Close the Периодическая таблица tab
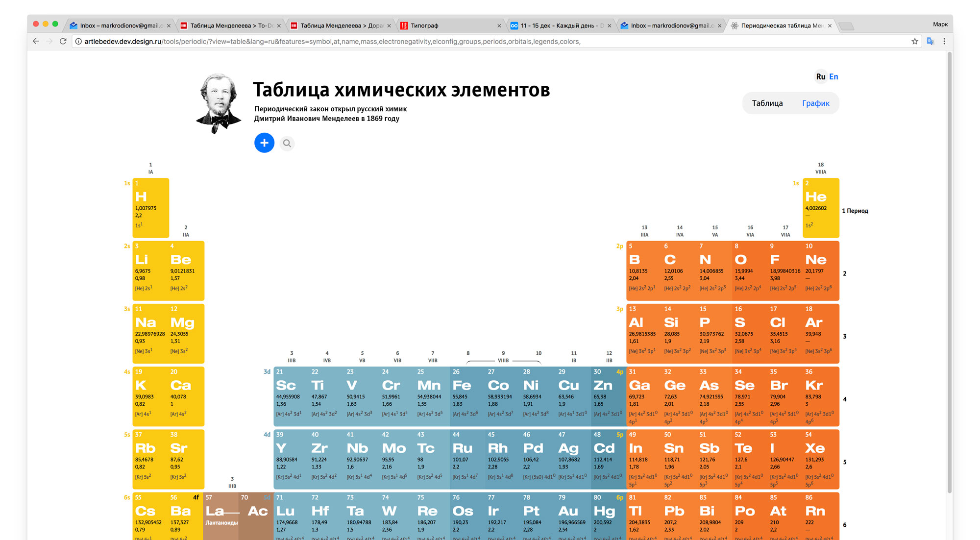The image size is (980, 540). pos(830,26)
